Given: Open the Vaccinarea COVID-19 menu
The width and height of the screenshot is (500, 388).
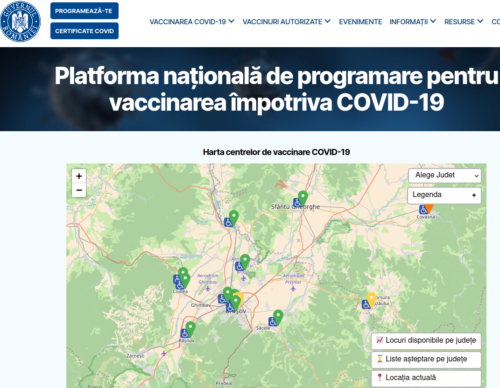Looking at the screenshot, I should pos(192,22).
